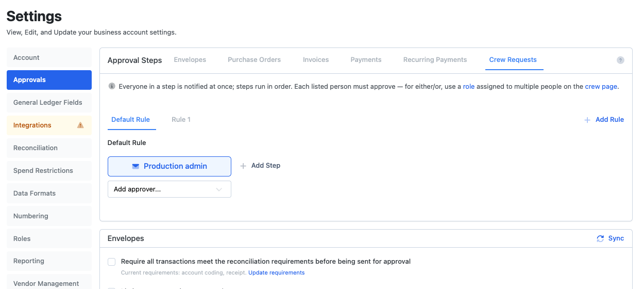Click the plus icon beside Add Step
The width and height of the screenshot is (644, 289).
(x=243, y=166)
